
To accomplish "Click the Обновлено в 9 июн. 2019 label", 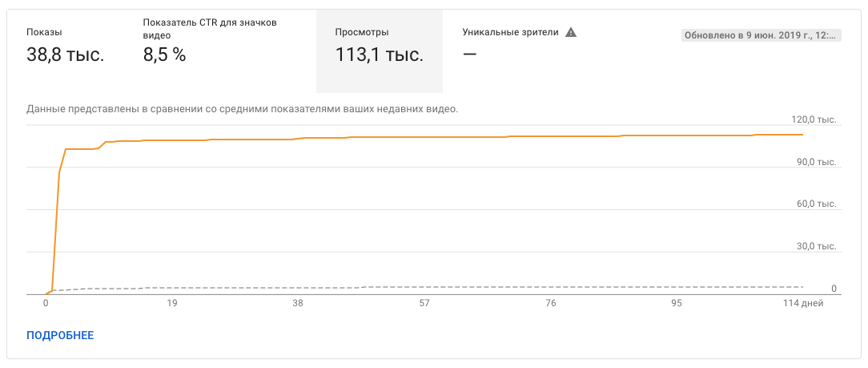I will (761, 35).
